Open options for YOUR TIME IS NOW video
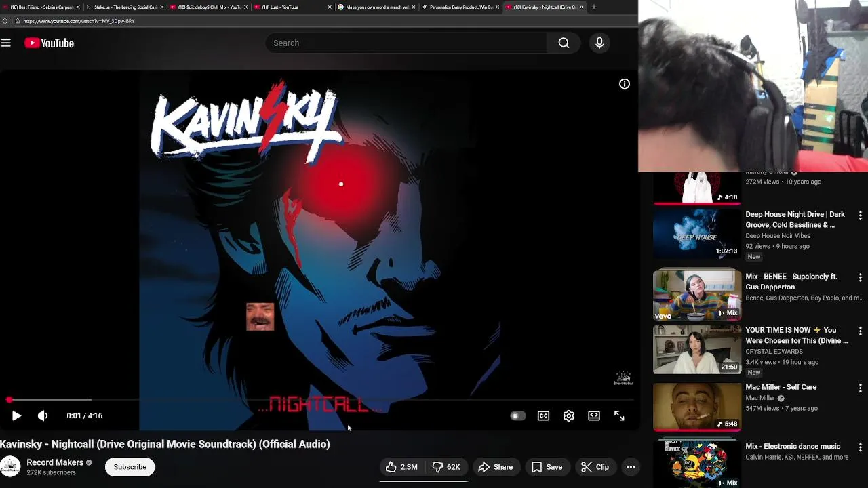This screenshot has height=488, width=868. point(861,331)
